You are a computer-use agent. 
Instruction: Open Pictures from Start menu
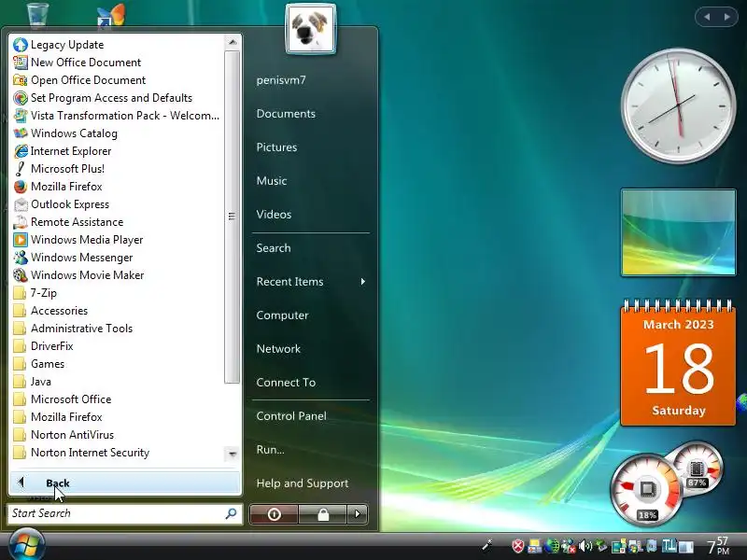[276, 147]
